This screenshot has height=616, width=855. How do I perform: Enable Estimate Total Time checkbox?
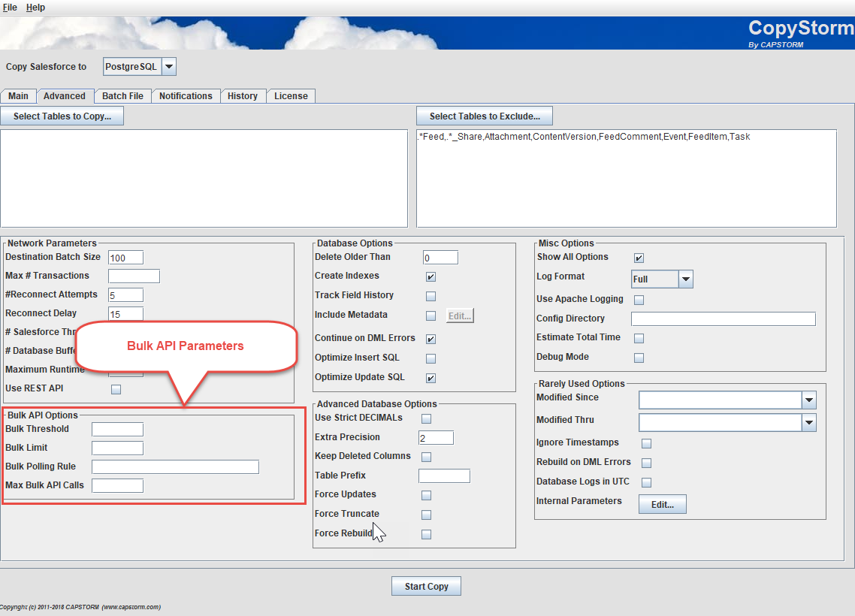click(639, 338)
